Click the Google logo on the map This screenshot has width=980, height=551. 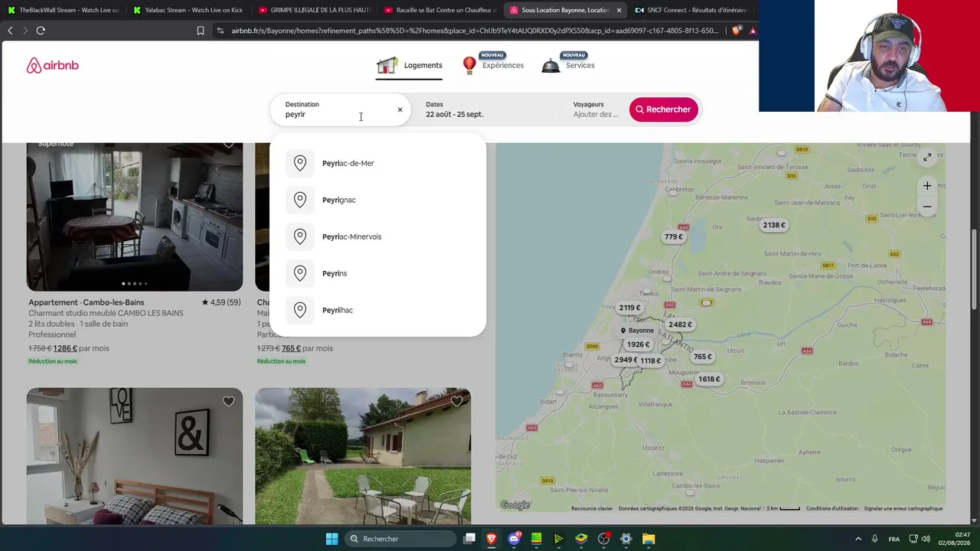click(x=514, y=505)
